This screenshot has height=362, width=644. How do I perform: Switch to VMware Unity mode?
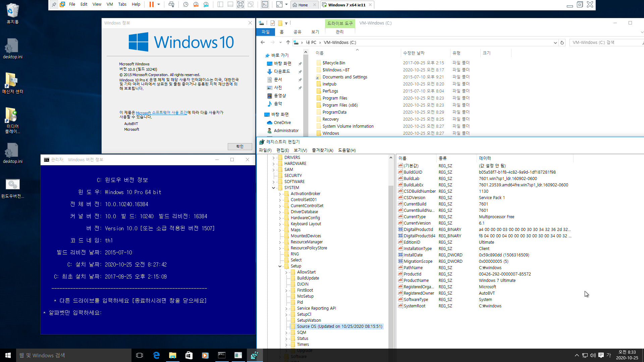point(251,5)
